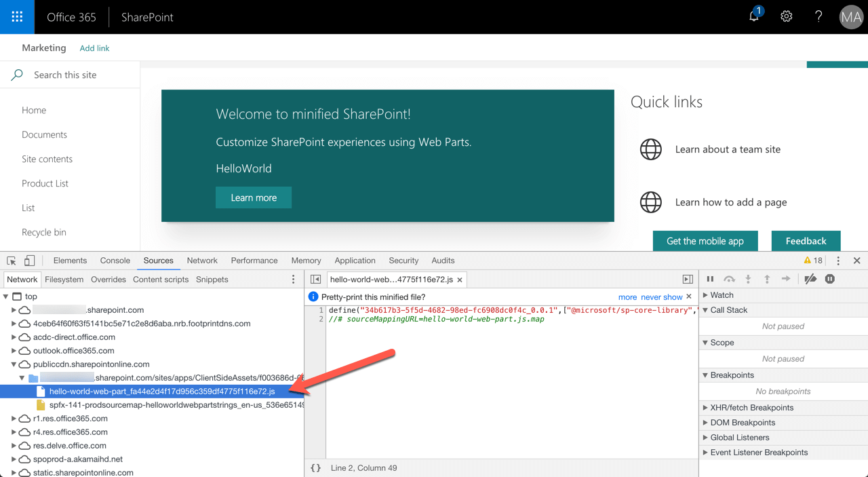Click the never show link
This screenshot has height=477, width=868.
point(662,297)
